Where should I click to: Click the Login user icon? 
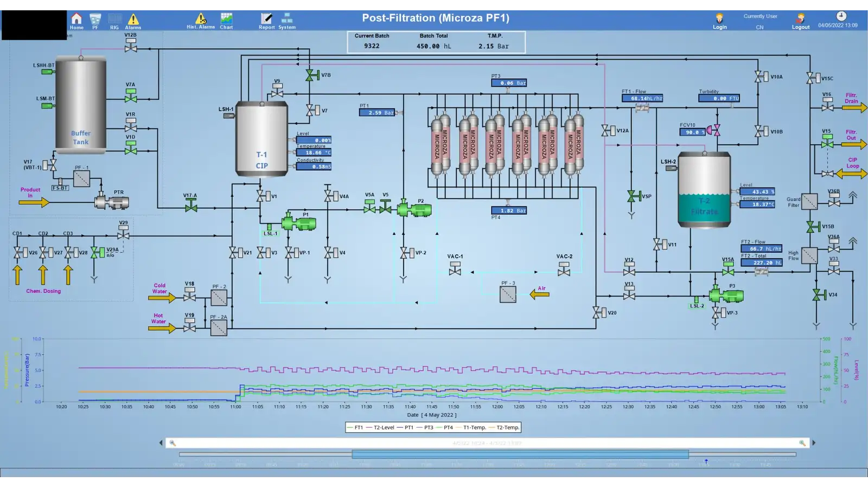[719, 20]
